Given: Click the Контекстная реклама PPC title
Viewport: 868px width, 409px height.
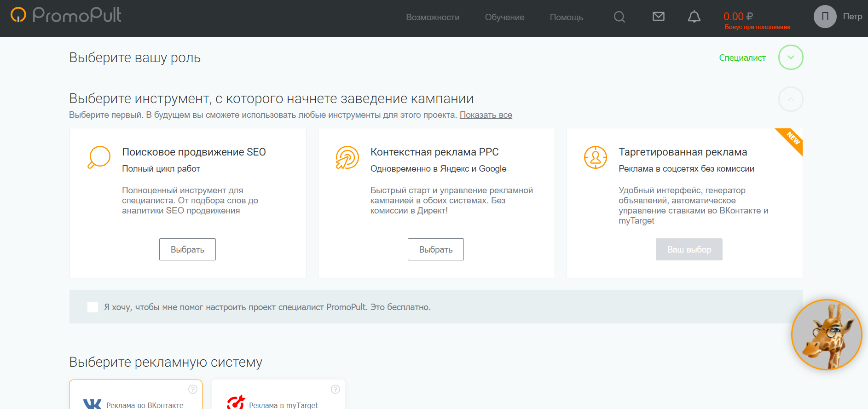Looking at the screenshot, I should pos(434,152).
